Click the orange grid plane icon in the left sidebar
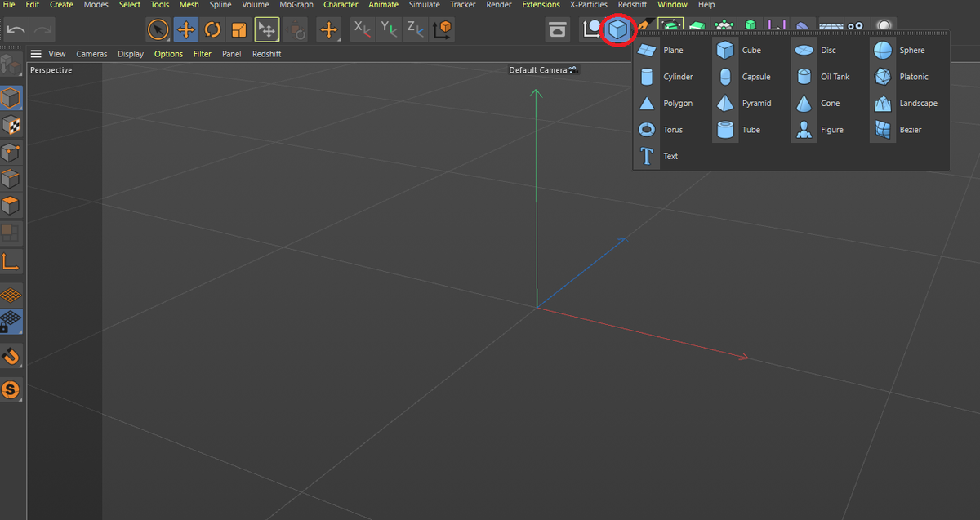The height and width of the screenshot is (520, 980). (x=11, y=295)
